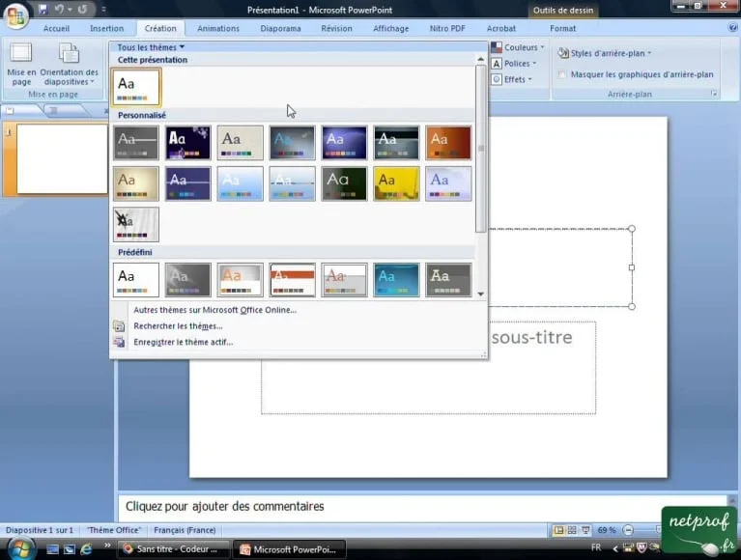Open Styles d'arrière-plan dropdown
741x560 pixels.
605,53
